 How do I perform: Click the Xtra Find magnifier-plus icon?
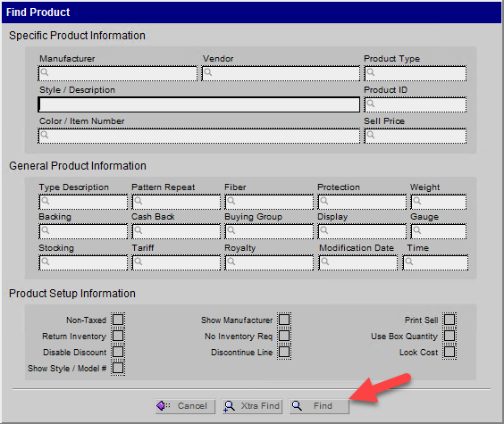(x=230, y=406)
